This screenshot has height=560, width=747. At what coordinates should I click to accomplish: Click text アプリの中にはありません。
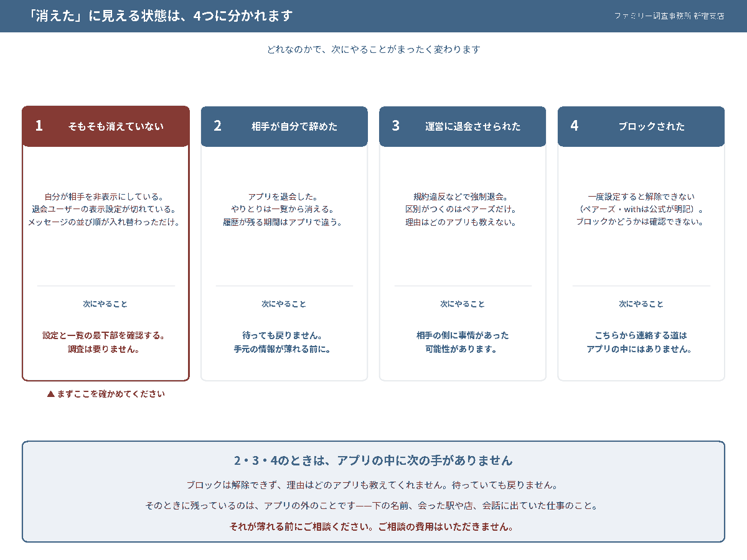point(640,349)
